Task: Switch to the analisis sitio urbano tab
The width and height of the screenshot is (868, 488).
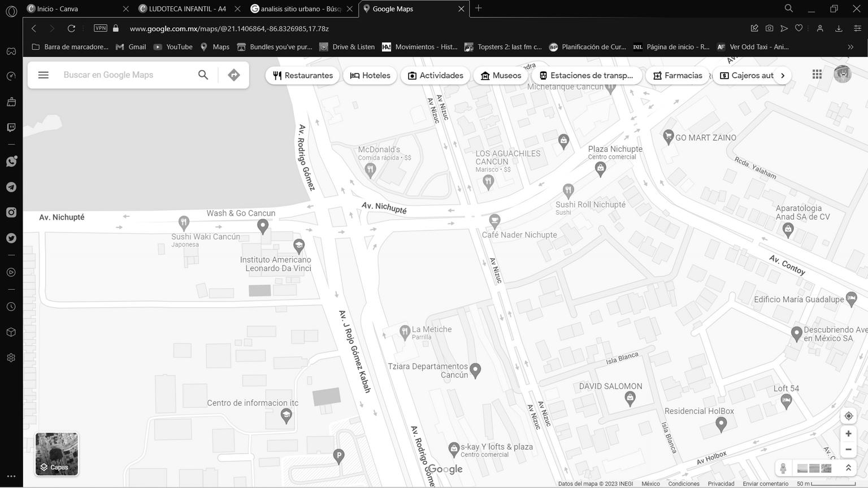Action: coord(301,8)
